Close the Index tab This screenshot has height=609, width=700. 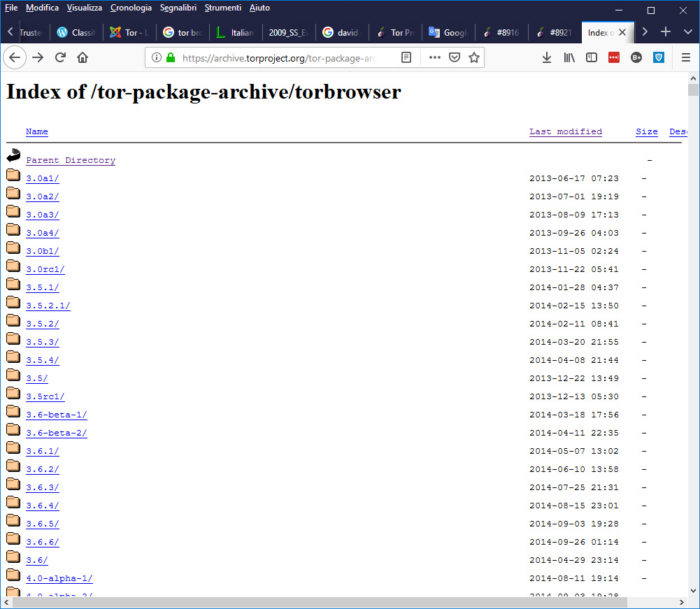[x=622, y=32]
